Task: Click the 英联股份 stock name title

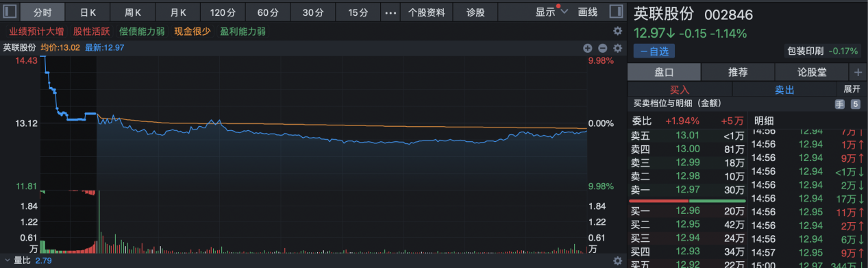Action: pos(664,14)
